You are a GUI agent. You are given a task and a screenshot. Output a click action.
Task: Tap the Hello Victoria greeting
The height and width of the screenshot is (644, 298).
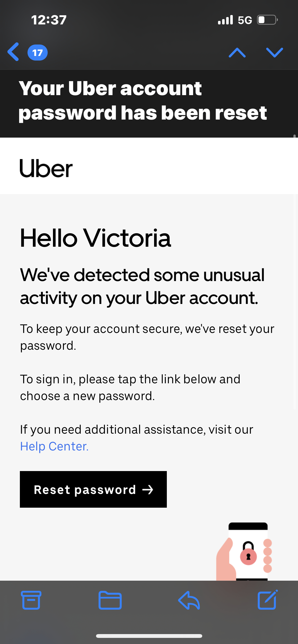[x=95, y=238]
